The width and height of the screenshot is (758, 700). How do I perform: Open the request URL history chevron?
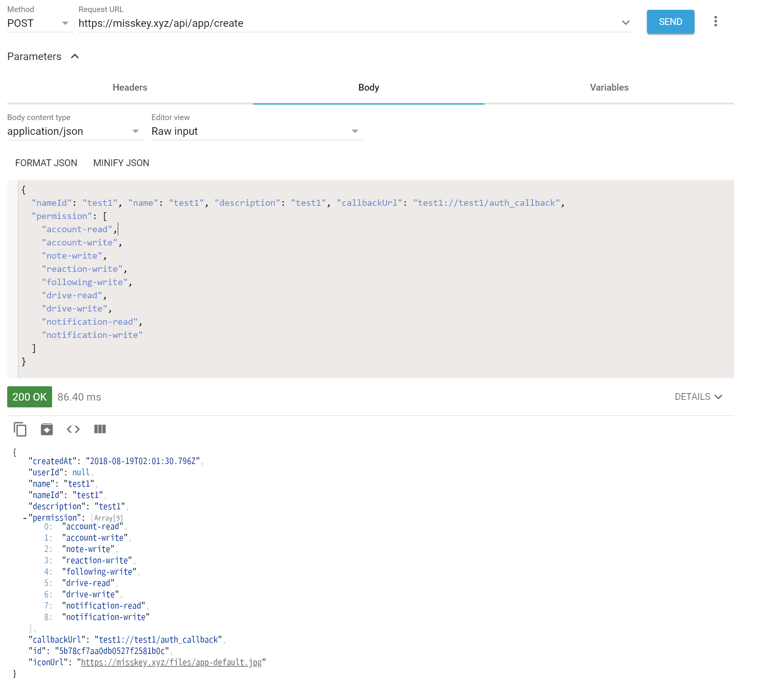[626, 23]
